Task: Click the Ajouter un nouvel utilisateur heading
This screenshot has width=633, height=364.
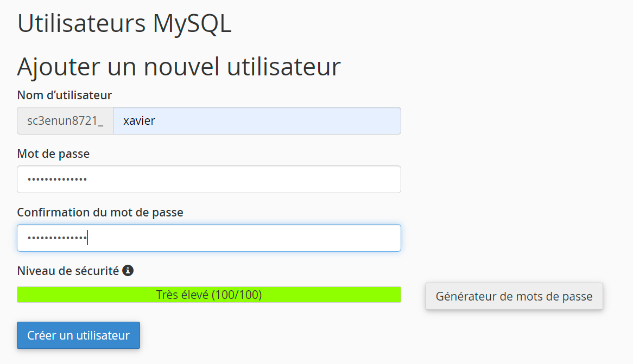Action: point(179,67)
